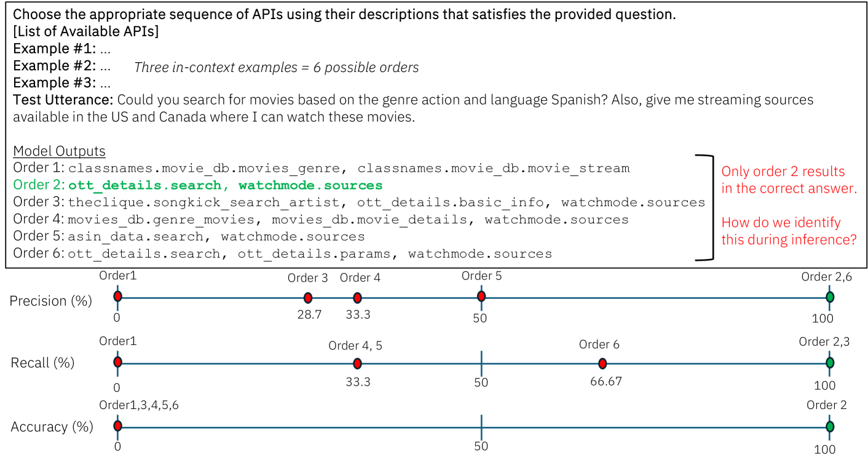
Task: Click the red inference question text
Action: click(789, 231)
